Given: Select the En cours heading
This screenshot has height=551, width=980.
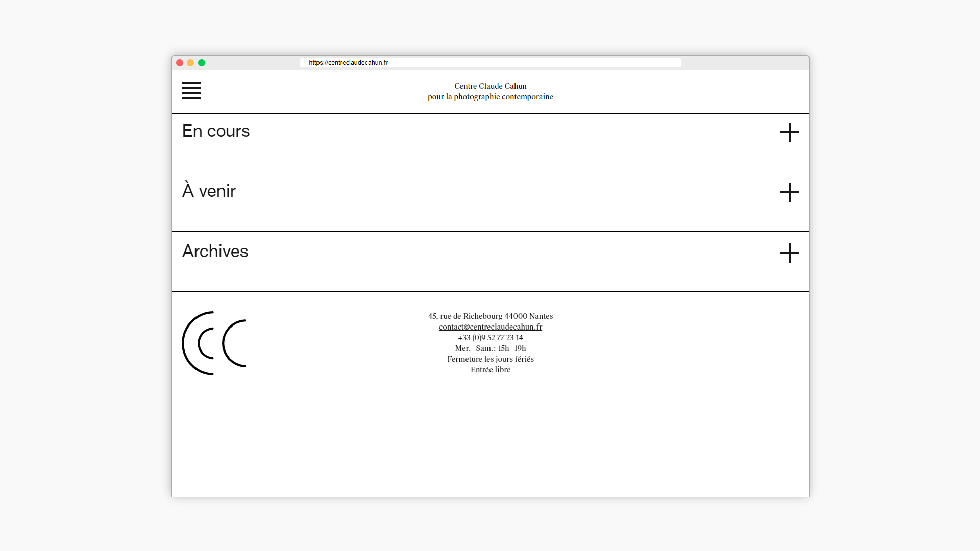Looking at the screenshot, I should (216, 131).
